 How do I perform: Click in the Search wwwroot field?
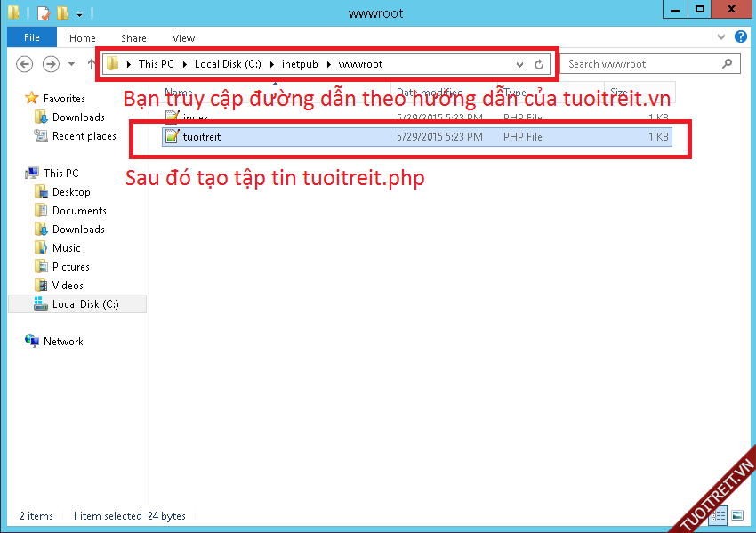click(640, 64)
